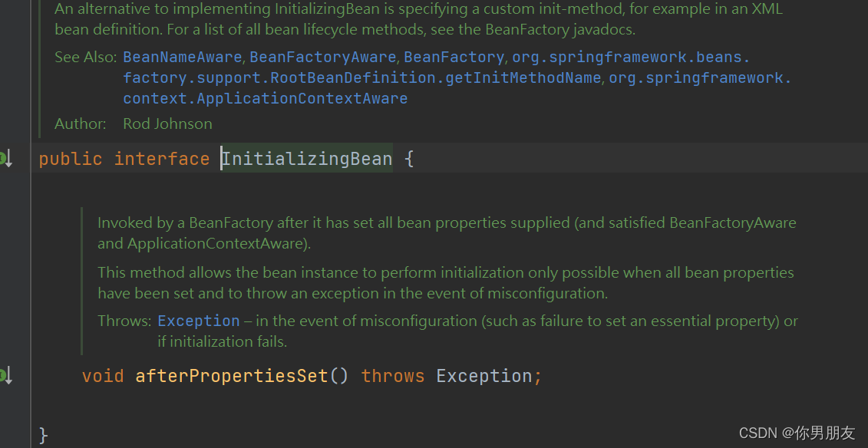Open the BeanNameAware doc link

182,57
